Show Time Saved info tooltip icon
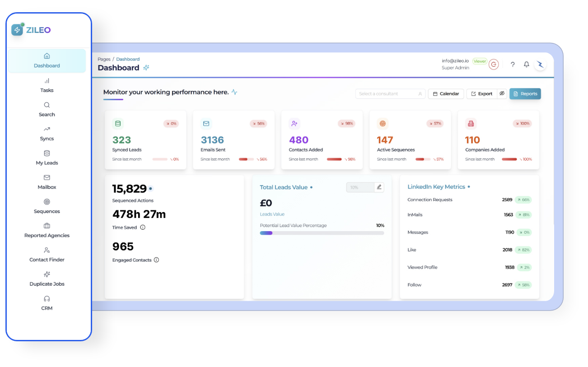This screenshot has width=588, height=367. tap(143, 228)
